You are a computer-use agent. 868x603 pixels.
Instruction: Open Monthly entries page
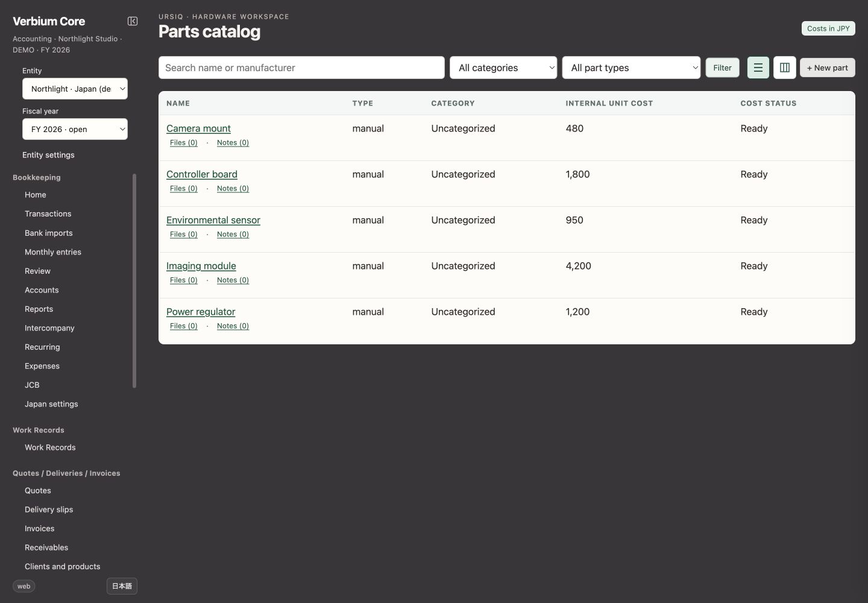(53, 252)
